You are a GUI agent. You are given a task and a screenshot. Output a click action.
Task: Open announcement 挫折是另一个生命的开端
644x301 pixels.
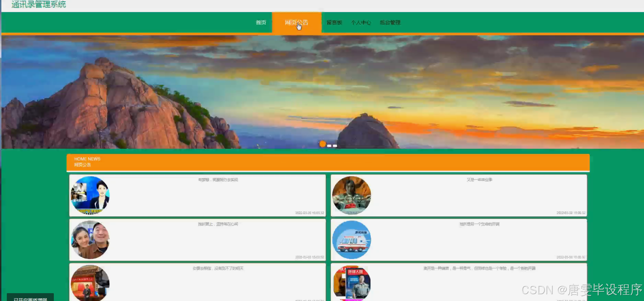click(479, 224)
